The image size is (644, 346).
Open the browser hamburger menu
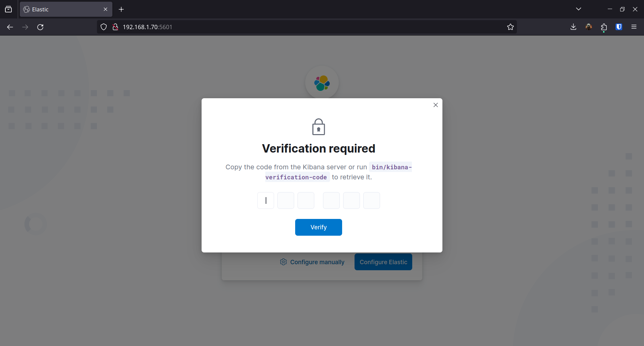(634, 27)
